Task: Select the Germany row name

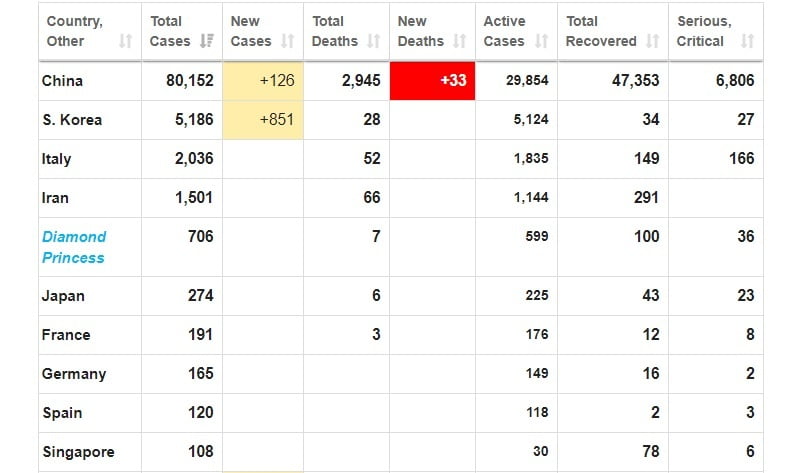Action: 74,374
